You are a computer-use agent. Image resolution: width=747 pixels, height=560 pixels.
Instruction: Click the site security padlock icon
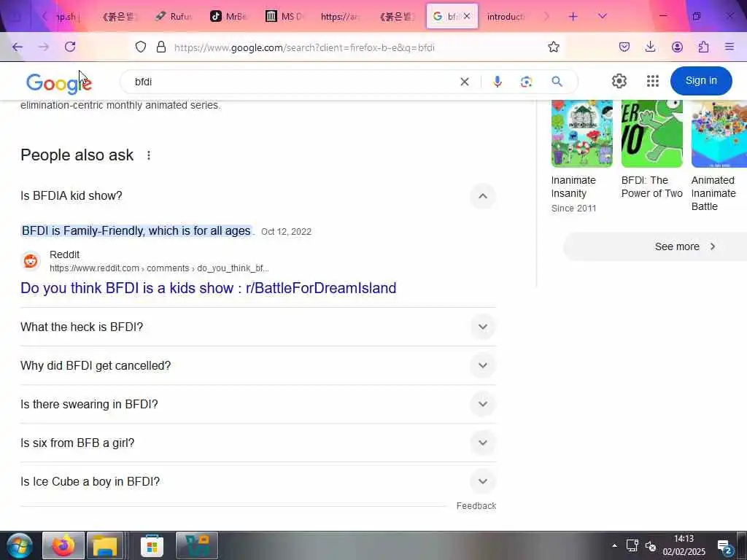[161, 47]
